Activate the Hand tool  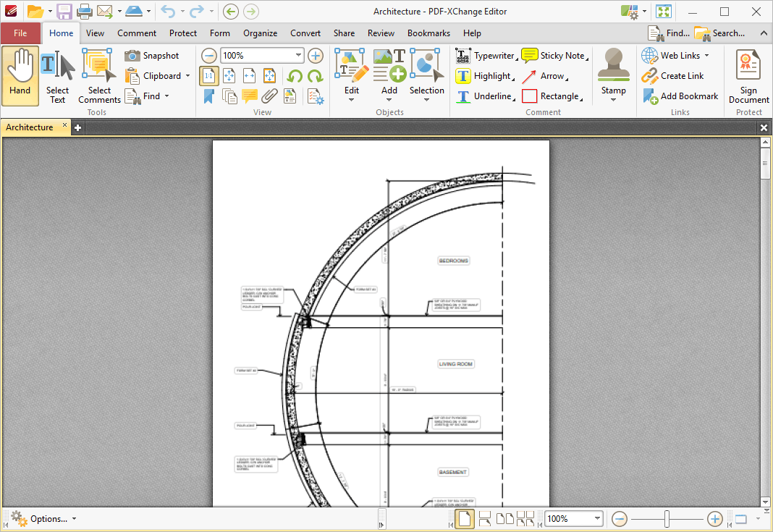point(20,76)
